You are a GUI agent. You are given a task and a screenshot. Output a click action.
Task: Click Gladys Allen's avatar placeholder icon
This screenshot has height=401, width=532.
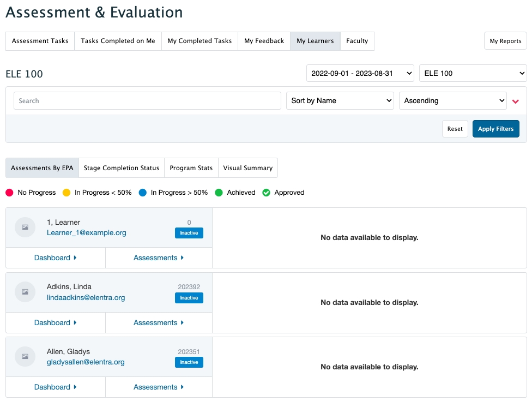(25, 356)
